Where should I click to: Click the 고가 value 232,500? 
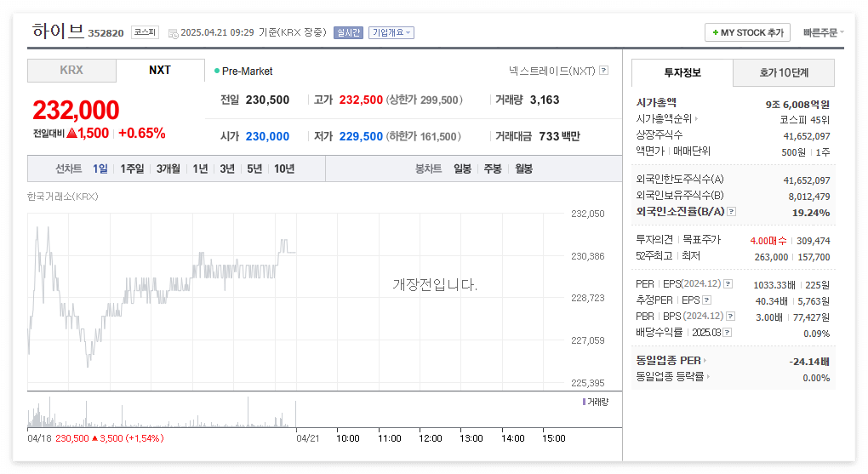pos(361,100)
